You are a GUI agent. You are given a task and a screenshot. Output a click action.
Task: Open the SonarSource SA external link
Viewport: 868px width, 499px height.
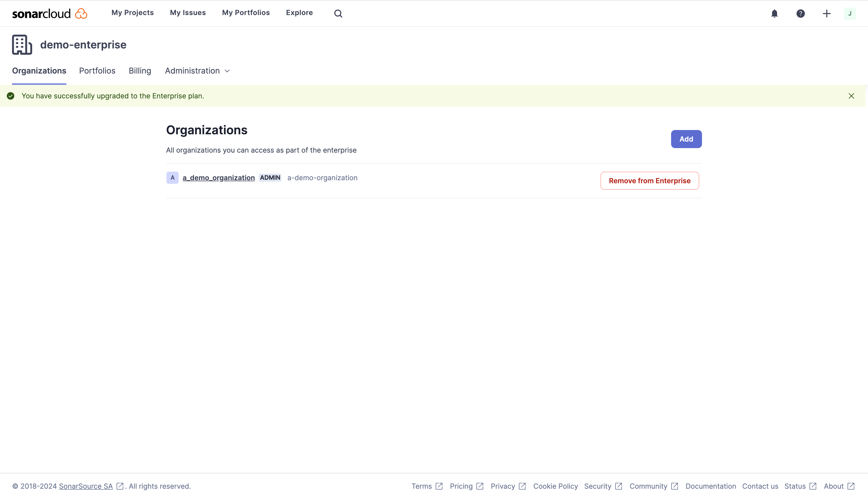click(x=86, y=486)
